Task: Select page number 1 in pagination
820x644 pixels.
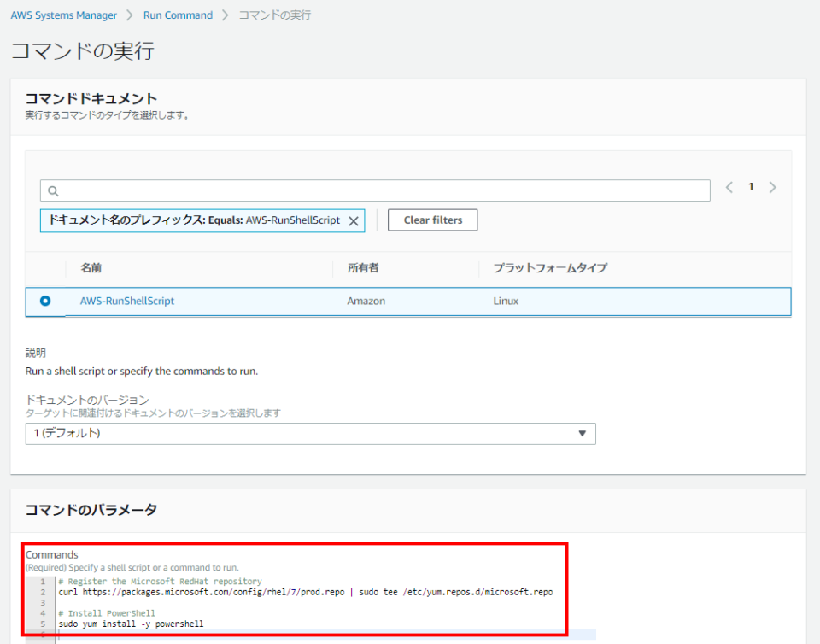Action: click(x=750, y=186)
